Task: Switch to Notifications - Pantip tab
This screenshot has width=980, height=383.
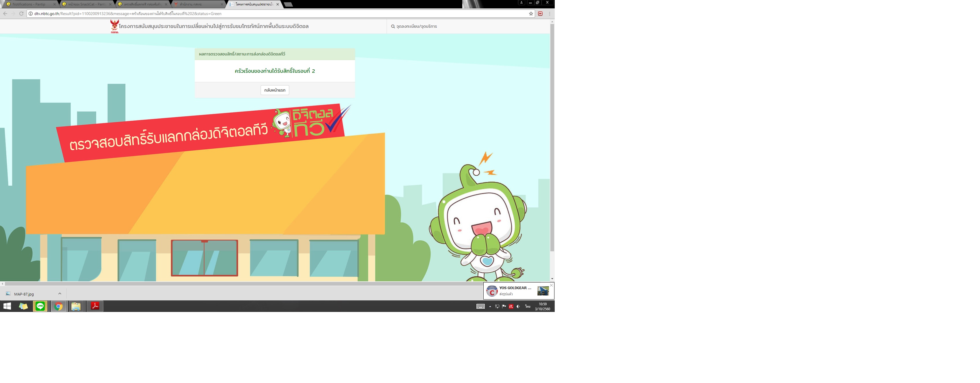Action: 29,4
